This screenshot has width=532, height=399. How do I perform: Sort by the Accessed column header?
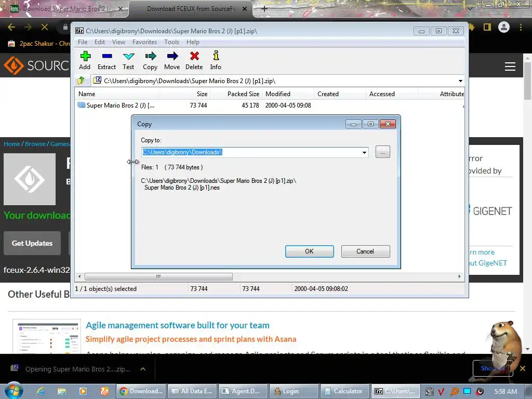click(392, 94)
